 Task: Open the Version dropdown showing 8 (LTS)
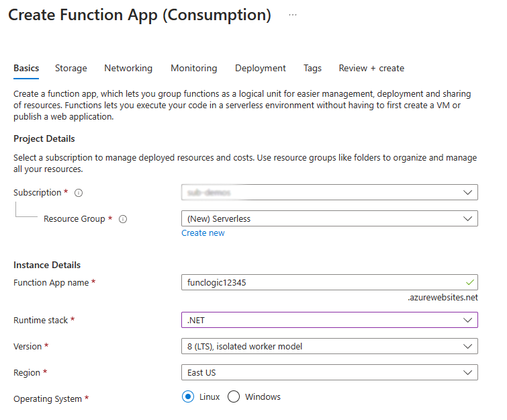[x=330, y=346]
